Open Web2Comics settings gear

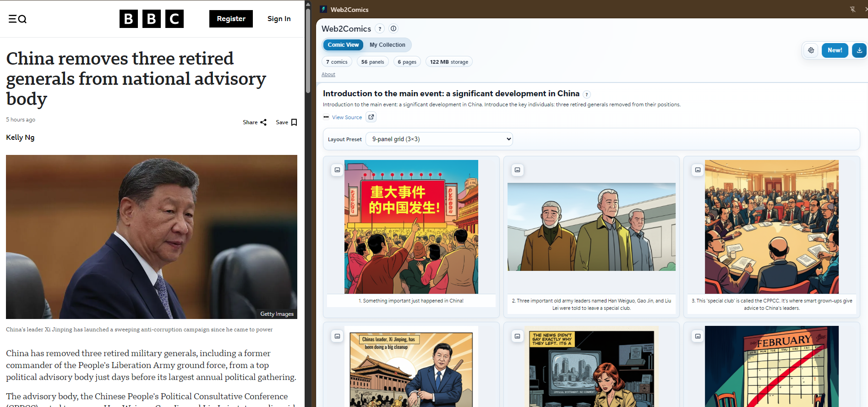[x=811, y=50]
